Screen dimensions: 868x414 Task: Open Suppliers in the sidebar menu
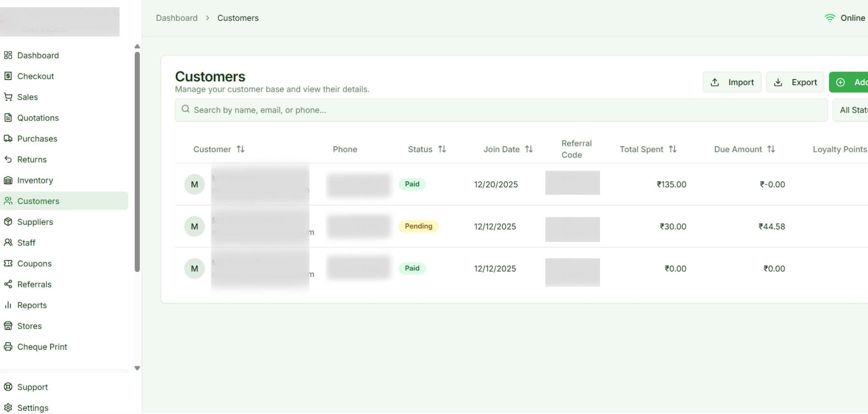(35, 222)
